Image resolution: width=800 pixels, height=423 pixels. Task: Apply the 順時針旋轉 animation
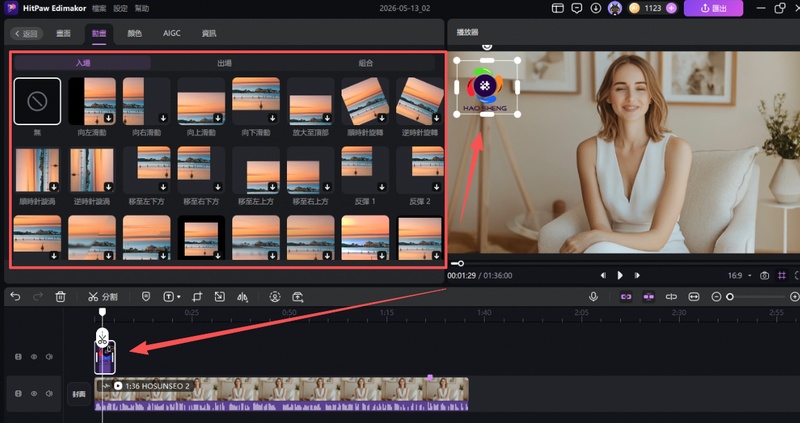pos(365,101)
